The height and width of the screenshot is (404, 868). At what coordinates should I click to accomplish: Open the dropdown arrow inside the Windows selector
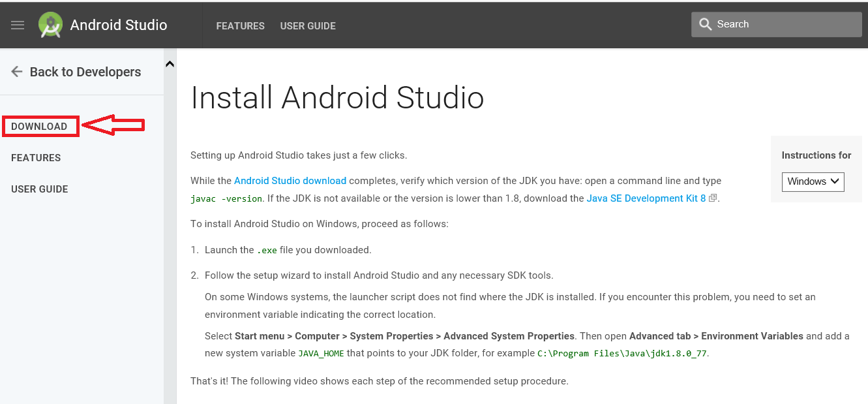point(835,181)
